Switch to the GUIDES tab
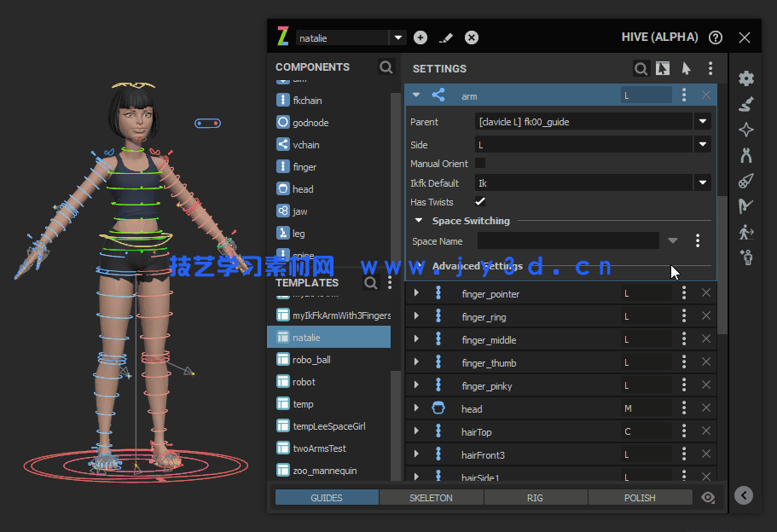The image size is (777, 532). click(x=327, y=497)
